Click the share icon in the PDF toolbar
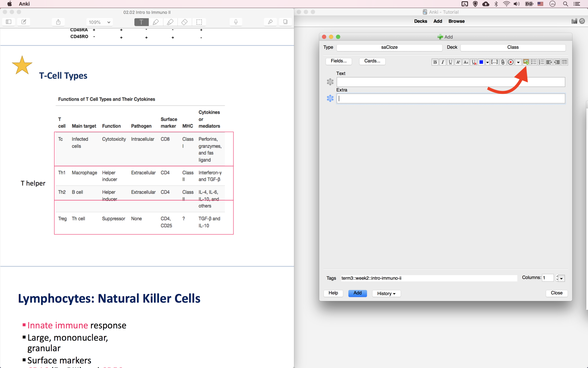Screen dimensions: 588x368 click(58, 22)
